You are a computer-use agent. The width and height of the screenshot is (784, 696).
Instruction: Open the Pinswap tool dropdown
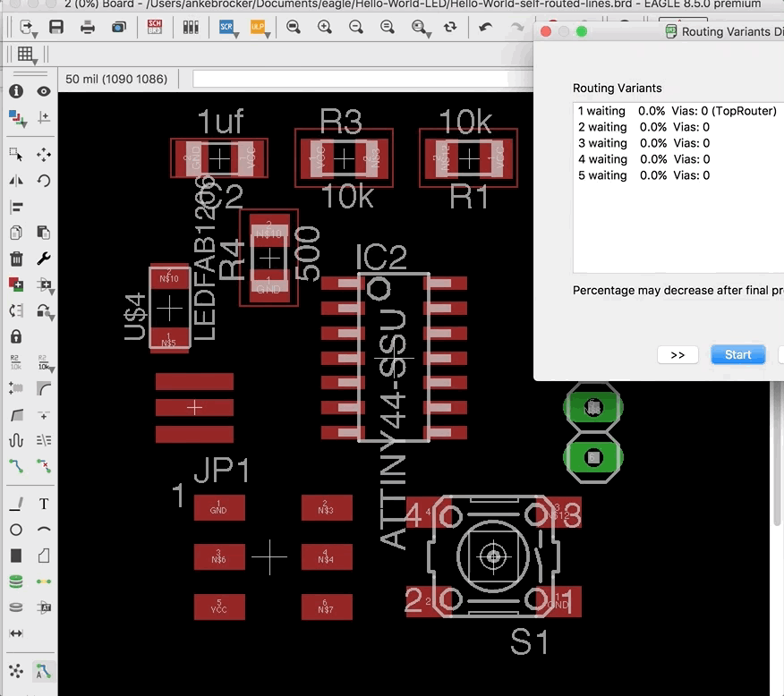click(x=45, y=285)
